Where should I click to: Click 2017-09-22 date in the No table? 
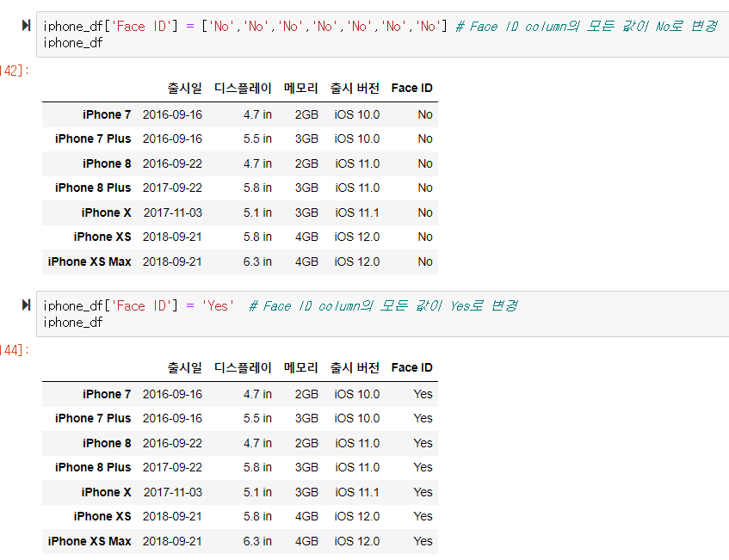pos(172,188)
